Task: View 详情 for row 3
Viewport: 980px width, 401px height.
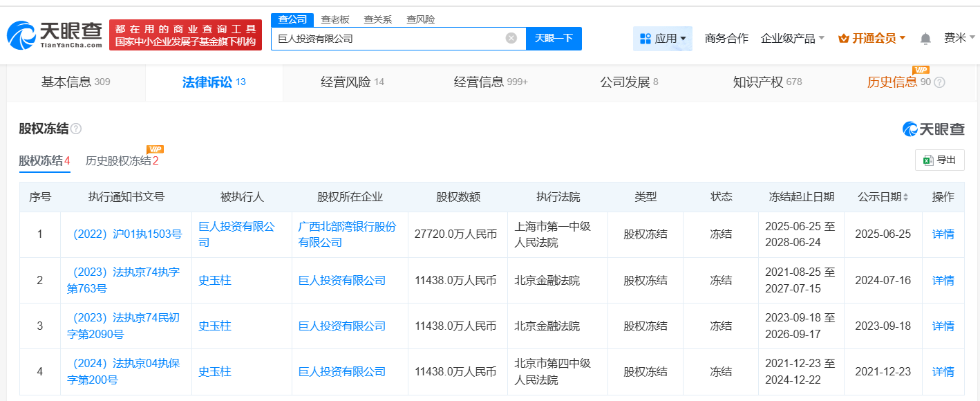Action: [943, 326]
